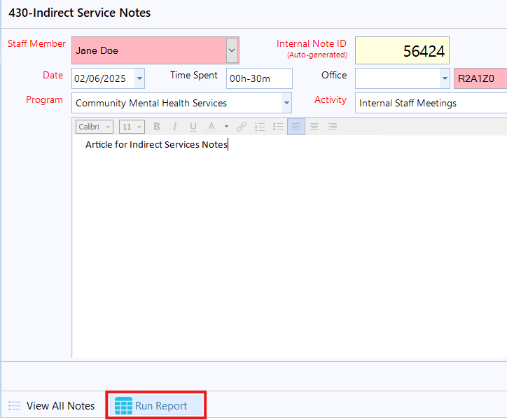Apply font color with the A icon
Image resolution: width=507 pixels, height=420 pixels.
[x=211, y=127]
